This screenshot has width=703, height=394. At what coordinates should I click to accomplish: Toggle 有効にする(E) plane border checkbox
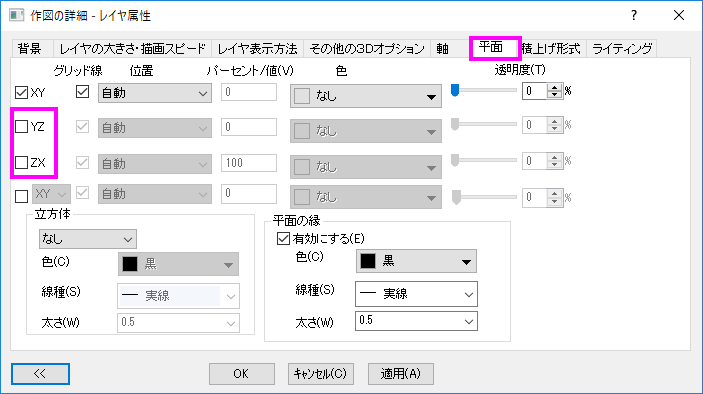coord(283,238)
